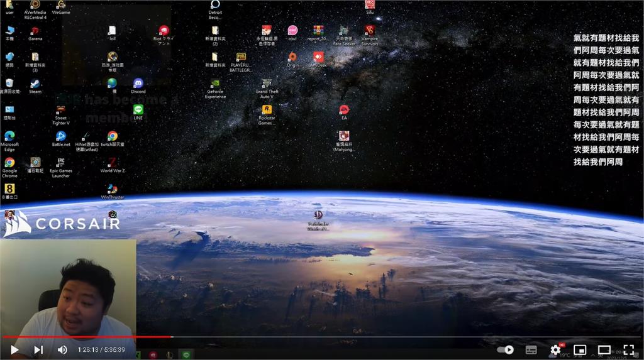Launch the GeForce Experience shortcut

pos(215,89)
